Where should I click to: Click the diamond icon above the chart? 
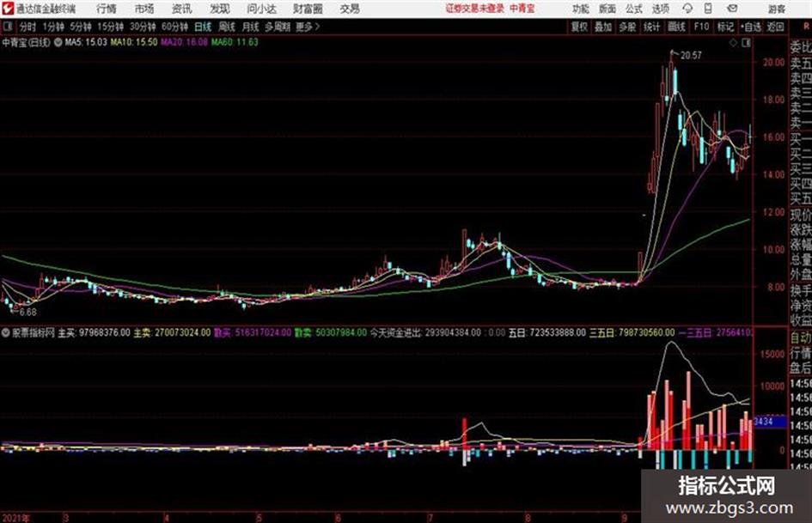click(x=733, y=43)
